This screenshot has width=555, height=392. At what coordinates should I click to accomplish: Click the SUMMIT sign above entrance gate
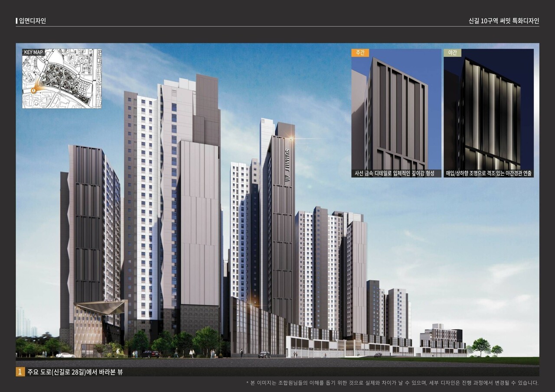pyautogui.click(x=111, y=300)
